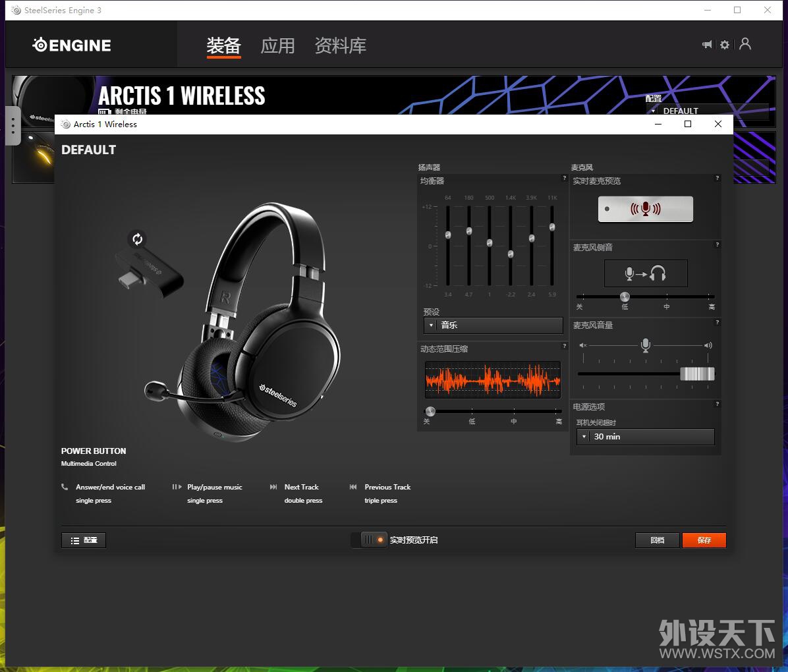Click the ENGINE logo
788x672 pixels.
72,45
